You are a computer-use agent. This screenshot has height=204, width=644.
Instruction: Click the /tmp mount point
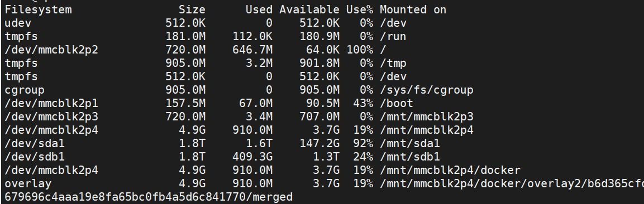[x=393, y=63]
